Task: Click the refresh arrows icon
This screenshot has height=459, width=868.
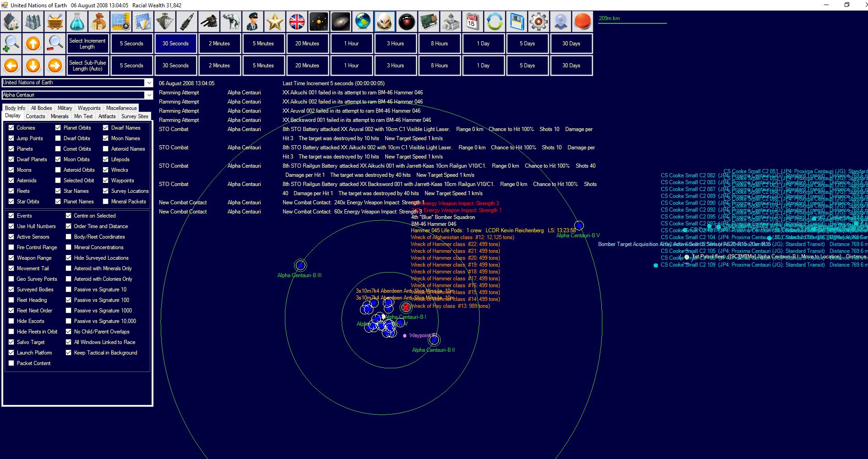Action: tap(495, 22)
